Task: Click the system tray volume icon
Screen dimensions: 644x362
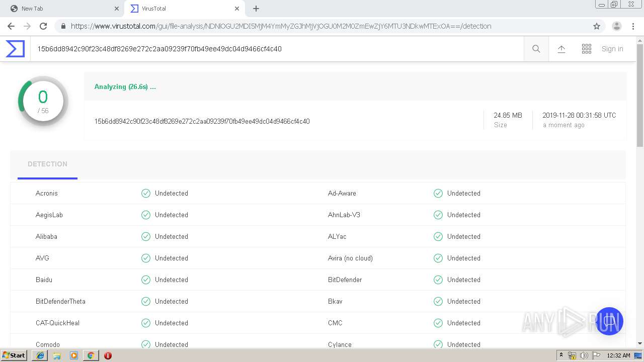Action: point(584,355)
